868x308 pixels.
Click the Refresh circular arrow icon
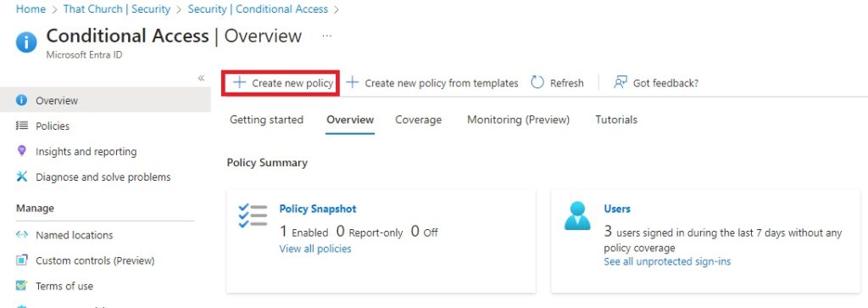[537, 82]
